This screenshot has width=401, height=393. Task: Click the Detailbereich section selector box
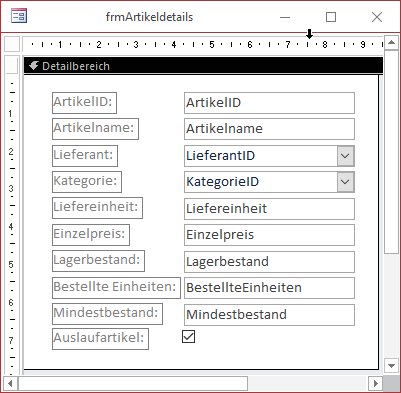(12, 66)
